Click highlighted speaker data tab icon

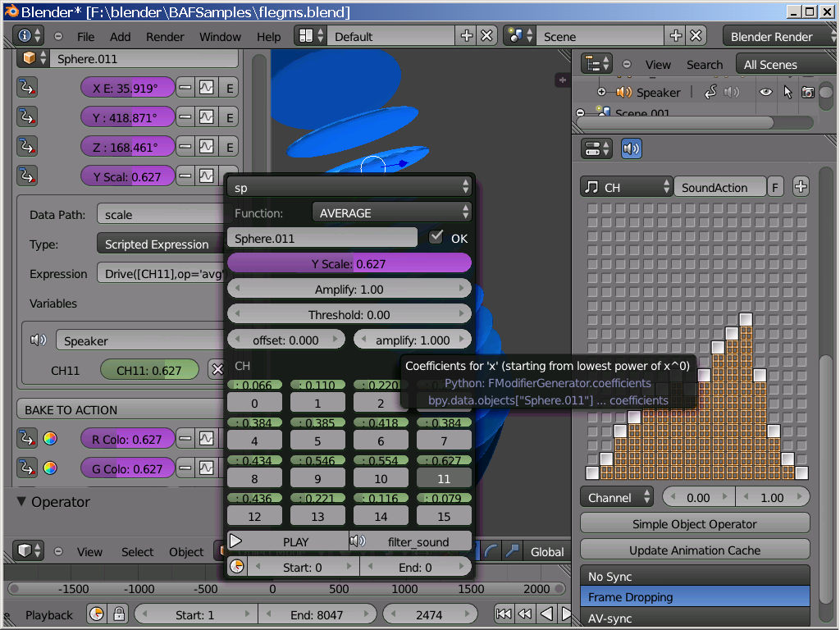[x=631, y=148]
